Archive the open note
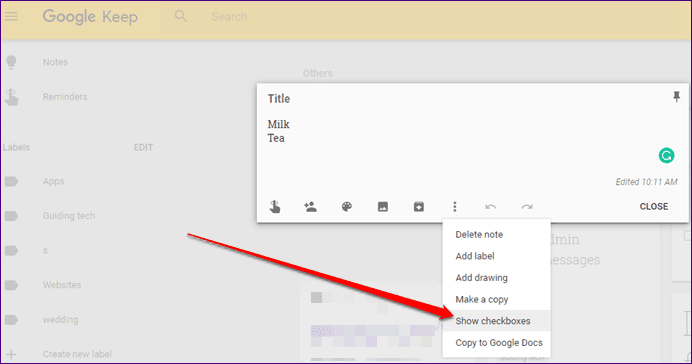692x364 pixels. 419,206
